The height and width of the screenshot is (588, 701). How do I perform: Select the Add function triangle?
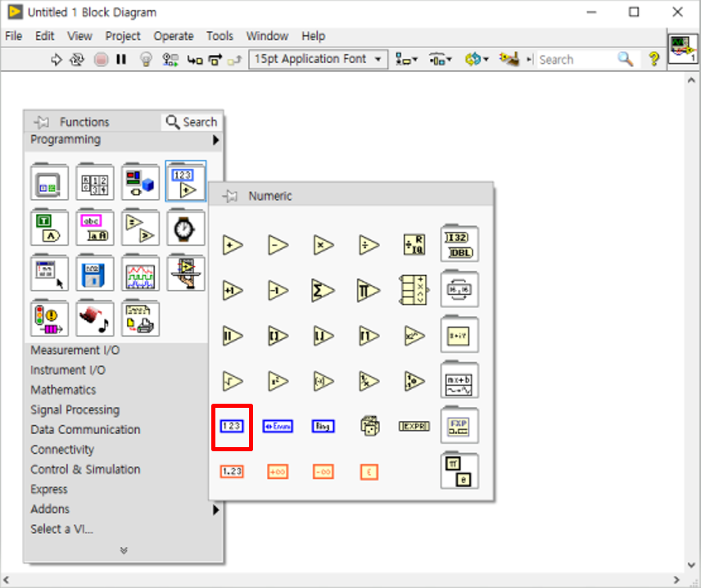pos(233,245)
